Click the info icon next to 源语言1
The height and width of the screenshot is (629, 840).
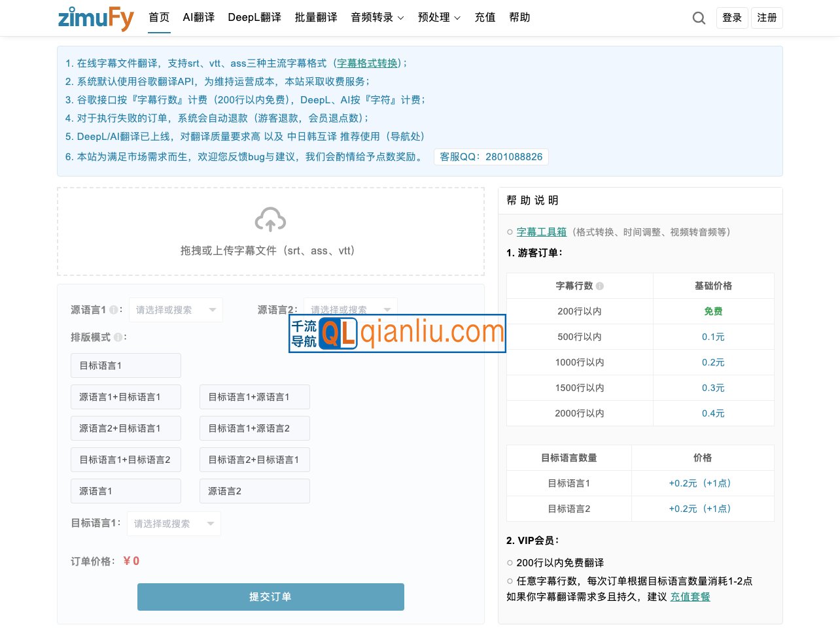point(115,309)
